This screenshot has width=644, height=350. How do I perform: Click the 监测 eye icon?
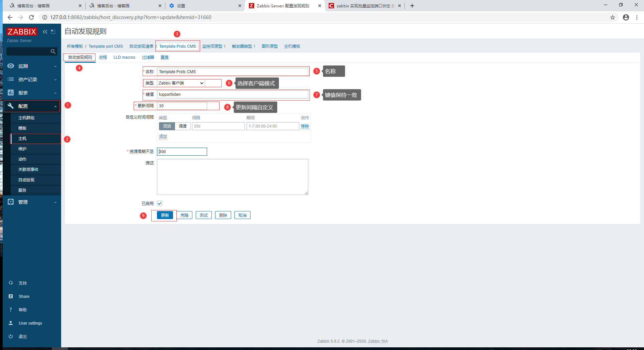pyautogui.click(x=11, y=66)
